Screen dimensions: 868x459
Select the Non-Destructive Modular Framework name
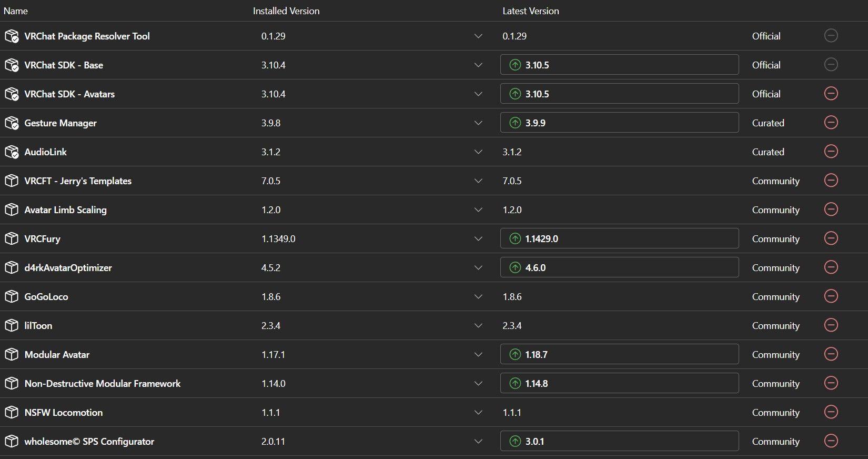(103, 384)
